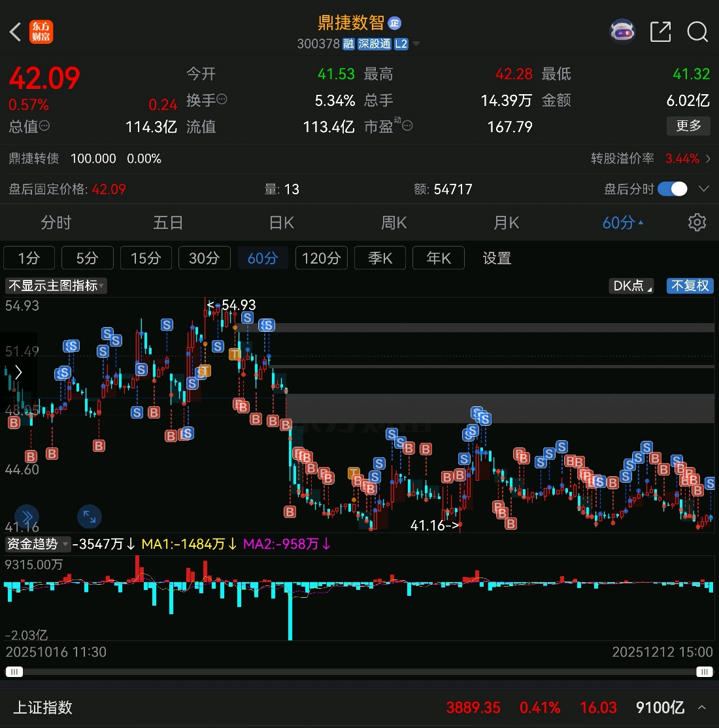The image size is (719, 728).
Task: Tap the 54.93 high-price chart annotation
Action: point(231,305)
